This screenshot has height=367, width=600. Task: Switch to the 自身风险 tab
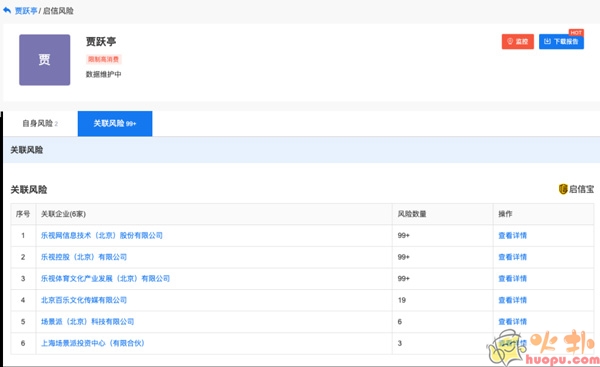pyautogui.click(x=40, y=123)
